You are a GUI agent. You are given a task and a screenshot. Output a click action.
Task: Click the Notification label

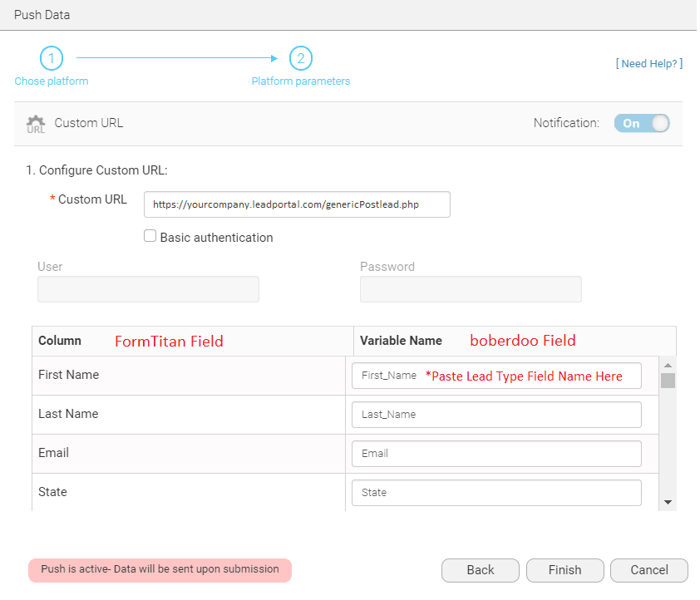point(566,123)
